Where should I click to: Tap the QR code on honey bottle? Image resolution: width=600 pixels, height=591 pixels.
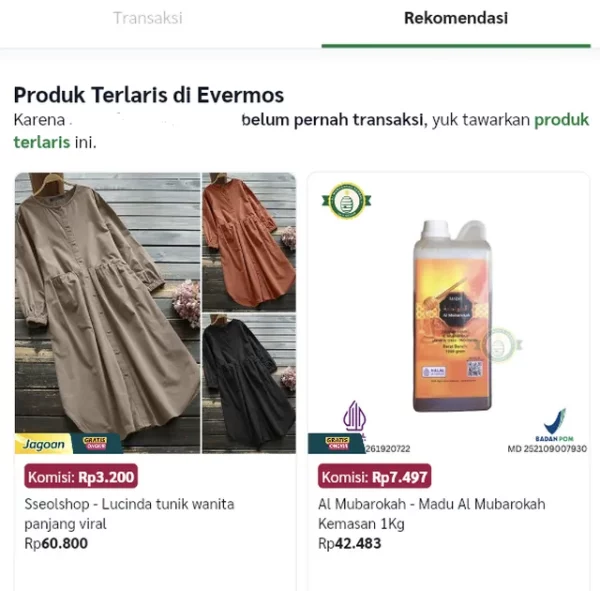(474, 369)
